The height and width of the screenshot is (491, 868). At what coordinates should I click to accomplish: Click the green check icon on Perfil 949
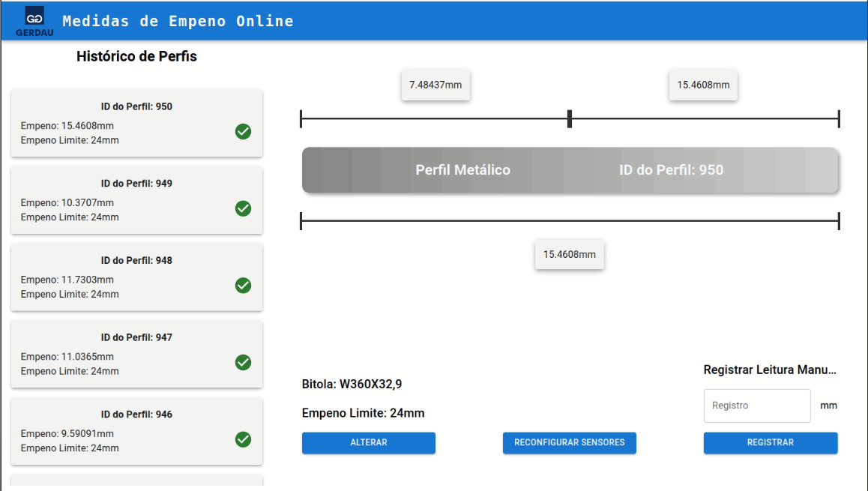pos(243,209)
